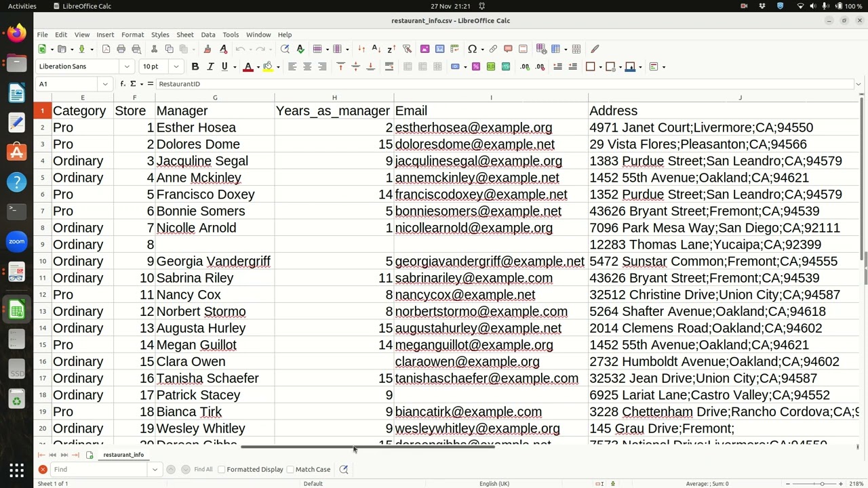
Task: Expand the Find search history dropdown
Action: pyautogui.click(x=155, y=469)
